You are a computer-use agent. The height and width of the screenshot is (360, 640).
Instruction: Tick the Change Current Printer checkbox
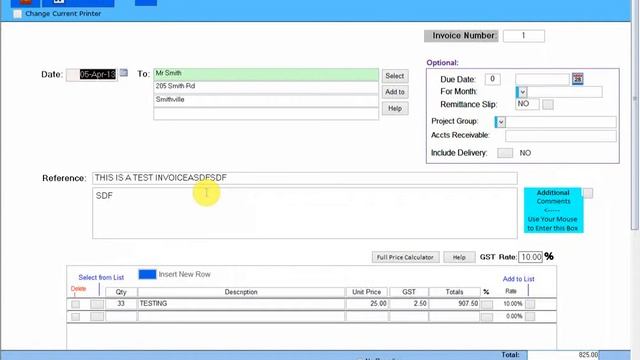click(17, 14)
